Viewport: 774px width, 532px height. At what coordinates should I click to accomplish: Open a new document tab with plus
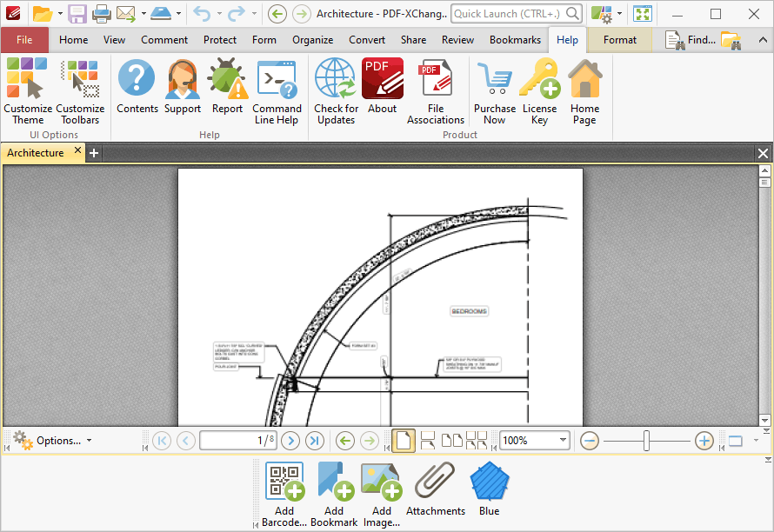(93, 153)
